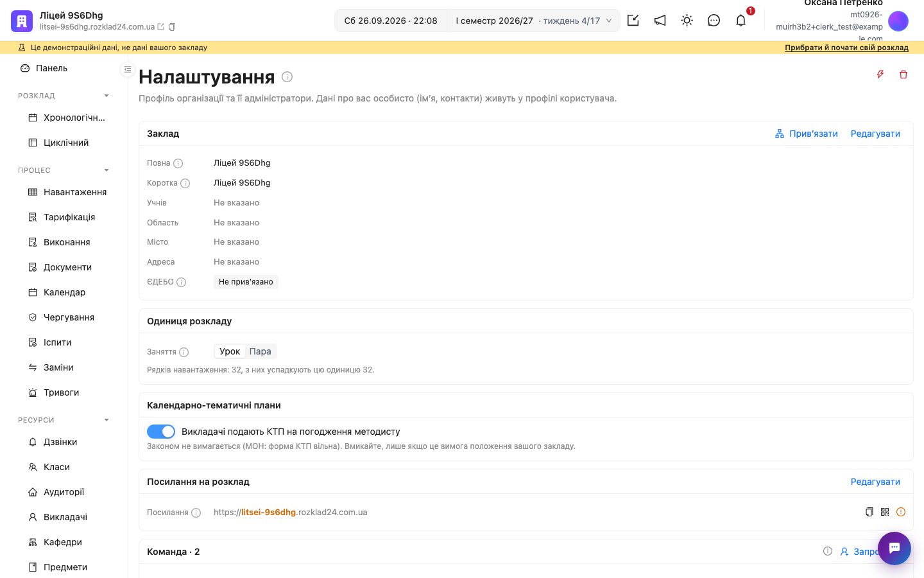The width and height of the screenshot is (924, 578).
Task: Open the external link icon beside litsei-9s6dhg.rozklad24.com.ua
Action: coord(161,27)
